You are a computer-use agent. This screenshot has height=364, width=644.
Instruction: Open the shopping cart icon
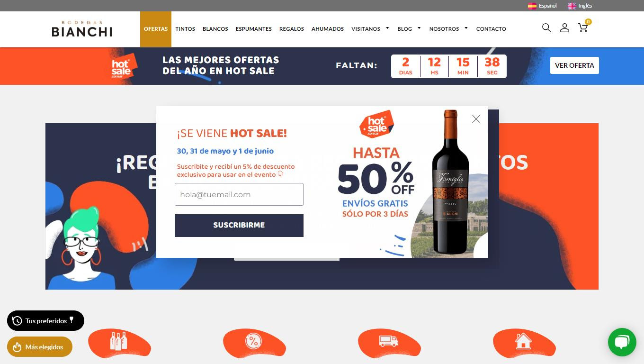click(x=583, y=28)
